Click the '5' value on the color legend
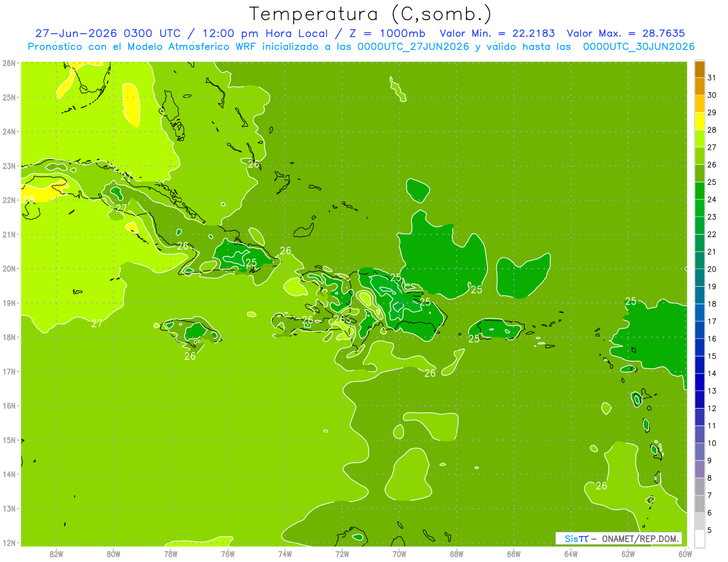The height and width of the screenshot is (562, 728). 710,530
